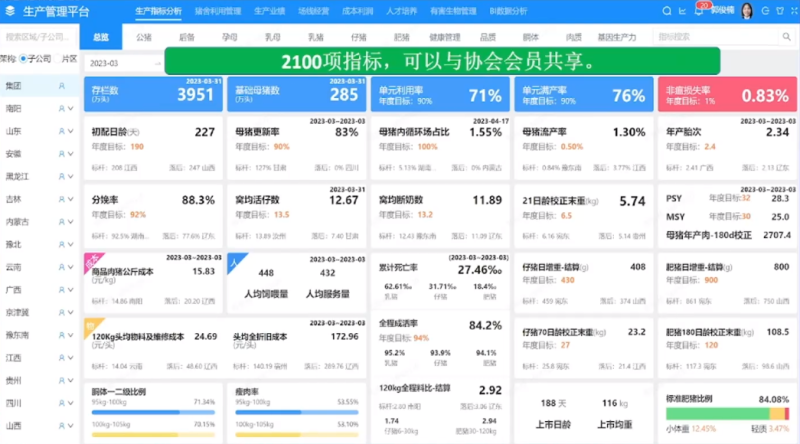800x444 pixels.
Task: Click the blue 人 corner tag on 人均饲喂量 card
Action: (x=235, y=261)
